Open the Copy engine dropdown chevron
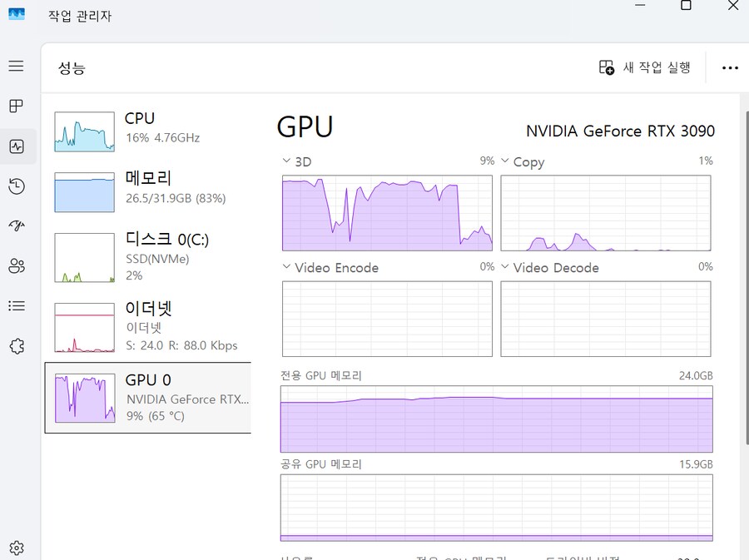This screenshot has width=749, height=560. pyautogui.click(x=504, y=161)
